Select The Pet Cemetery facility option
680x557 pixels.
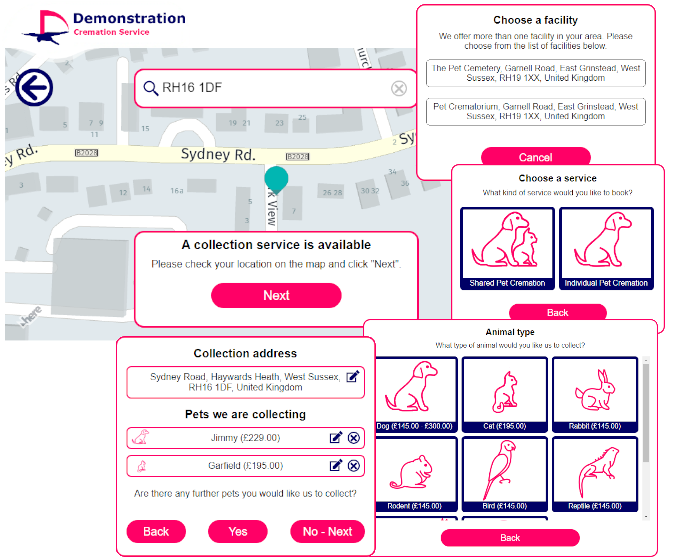click(x=536, y=73)
